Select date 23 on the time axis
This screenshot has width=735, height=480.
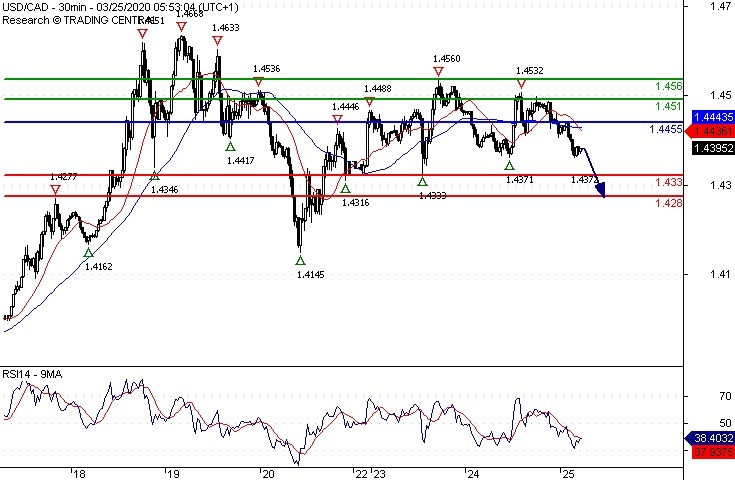pos(379,474)
